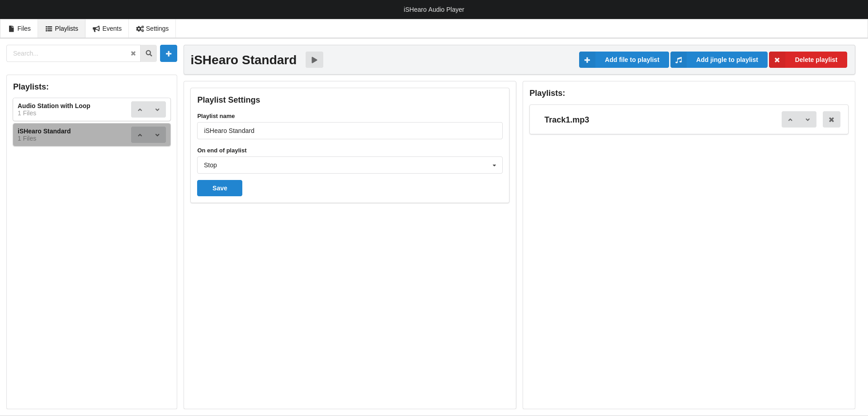Image resolution: width=868 pixels, height=416 pixels.
Task: Move Audio Station with Loop playlist down
Action: pyautogui.click(x=157, y=109)
